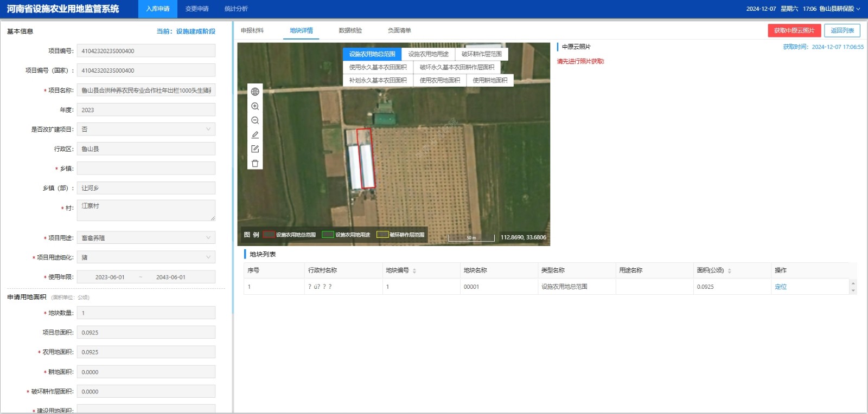The width and height of the screenshot is (868, 414).
Task: Click the 村 textarea showing 江寨村
Action: (x=146, y=210)
